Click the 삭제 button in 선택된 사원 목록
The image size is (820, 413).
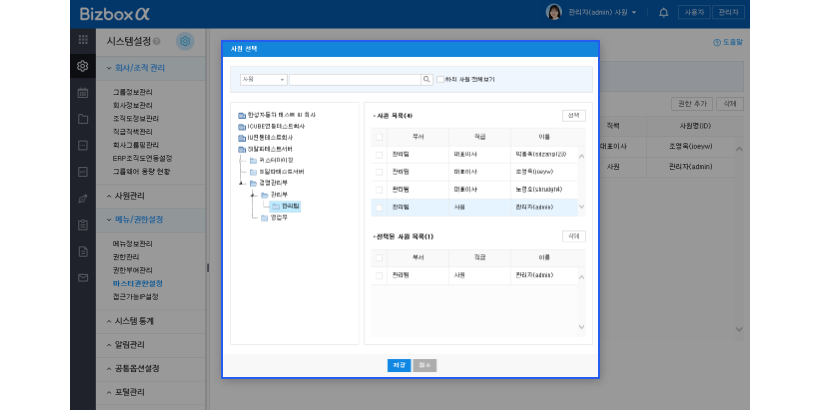(x=574, y=236)
